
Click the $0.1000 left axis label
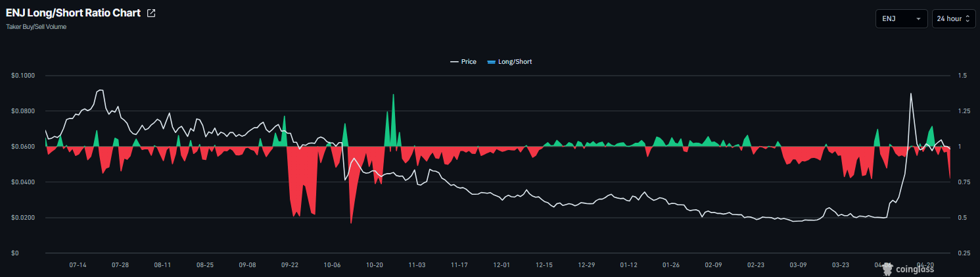23,76
